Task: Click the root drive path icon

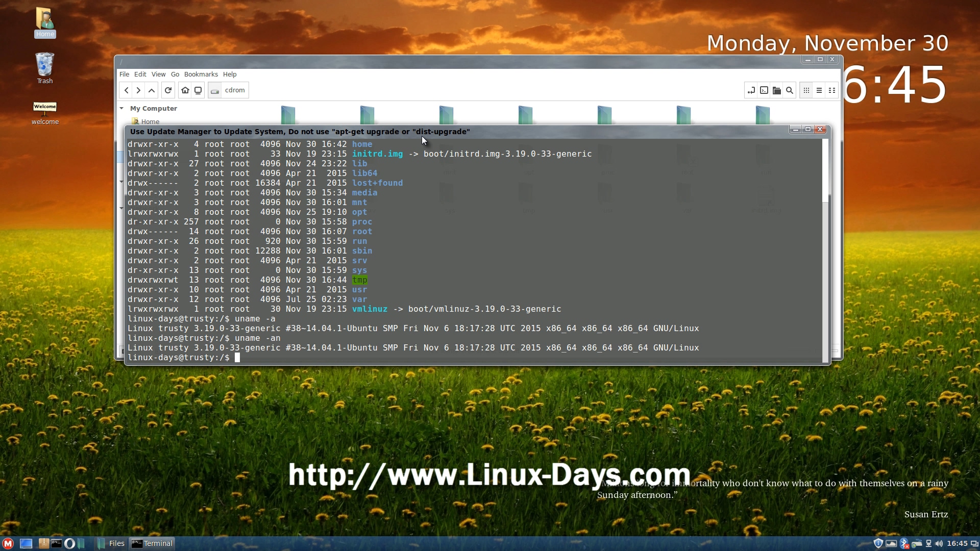Action: click(x=215, y=90)
